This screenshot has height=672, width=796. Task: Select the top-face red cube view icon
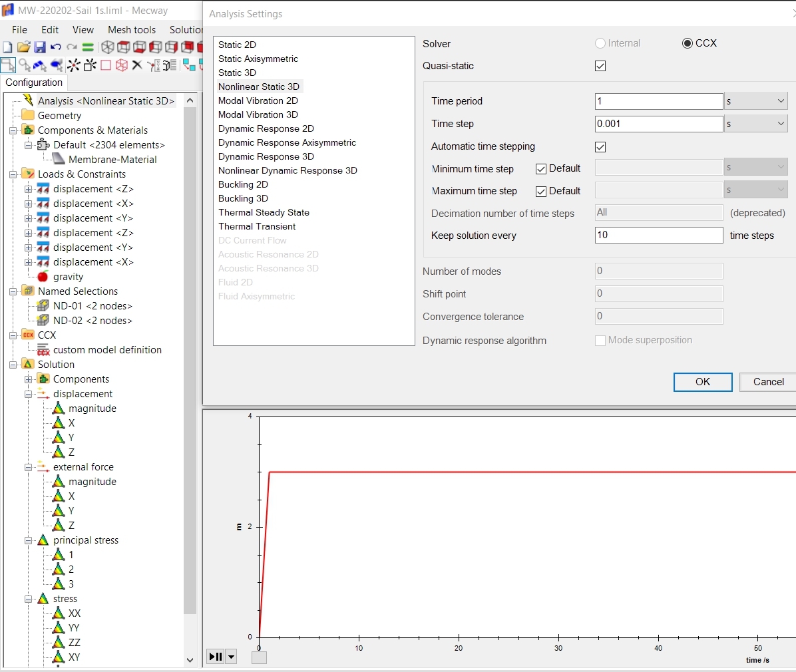pos(123,47)
